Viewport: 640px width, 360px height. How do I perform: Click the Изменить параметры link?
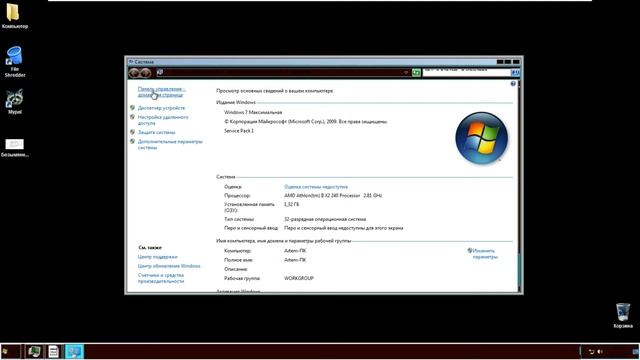pos(485,254)
